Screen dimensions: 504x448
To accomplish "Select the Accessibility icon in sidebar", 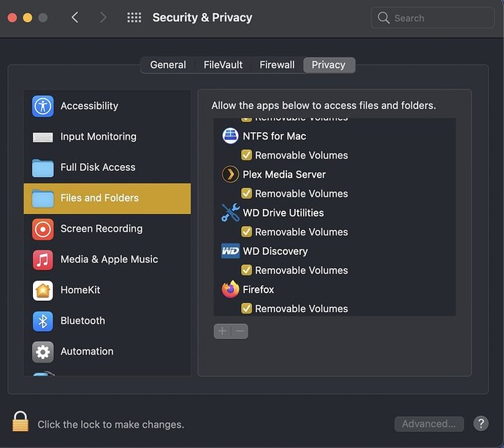I will click(x=43, y=106).
